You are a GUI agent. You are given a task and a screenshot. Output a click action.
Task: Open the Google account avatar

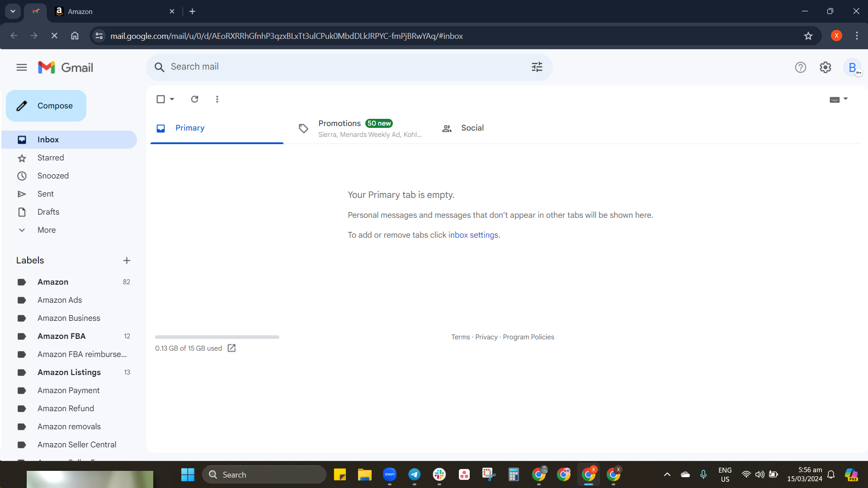click(853, 68)
